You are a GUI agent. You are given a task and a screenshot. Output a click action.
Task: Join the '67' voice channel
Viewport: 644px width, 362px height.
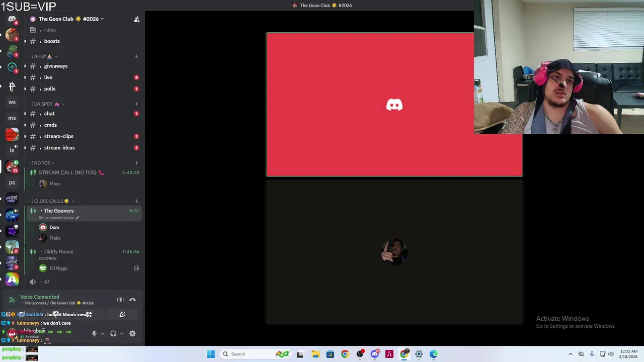(84, 282)
